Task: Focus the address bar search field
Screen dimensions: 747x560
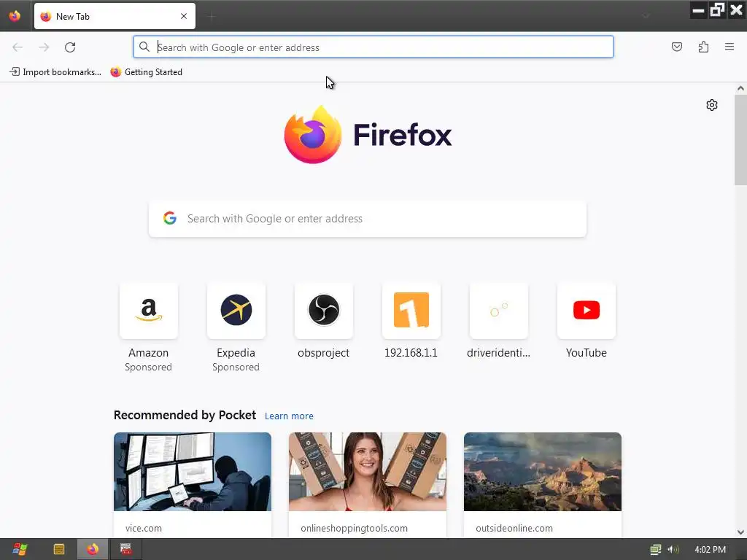Action: click(x=373, y=47)
